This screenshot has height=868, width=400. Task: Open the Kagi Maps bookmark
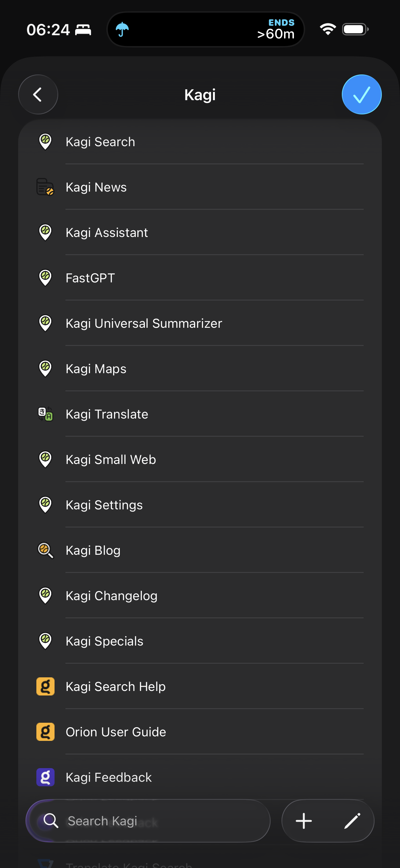pos(96,369)
